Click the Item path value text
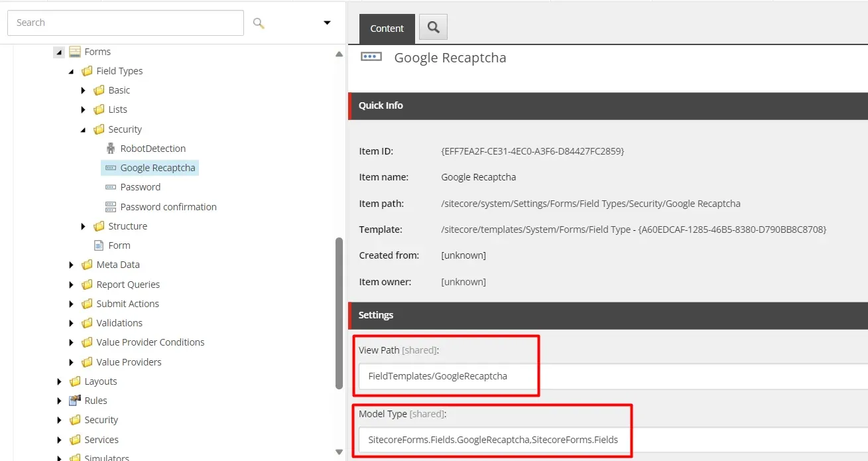This screenshot has width=868, height=461. pos(591,204)
